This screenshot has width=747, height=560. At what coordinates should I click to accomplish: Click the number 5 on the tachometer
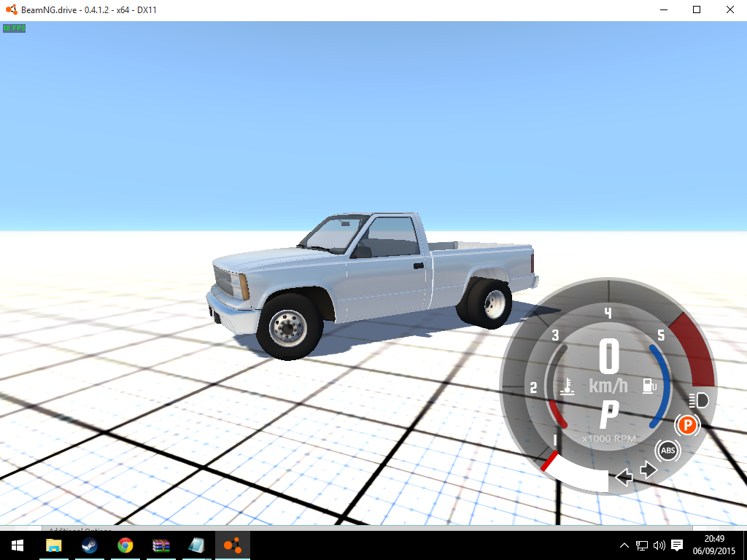661,335
